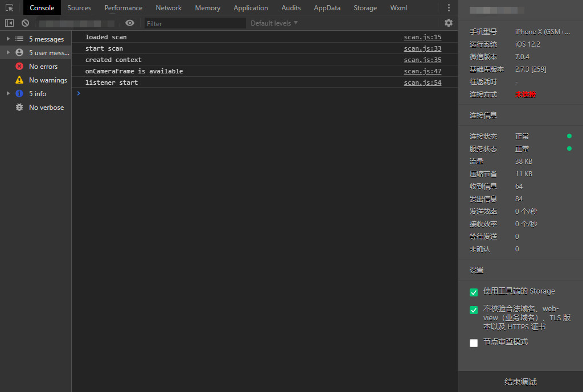Focus the console Filter input
The width and height of the screenshot is (583, 392).
tap(195, 23)
